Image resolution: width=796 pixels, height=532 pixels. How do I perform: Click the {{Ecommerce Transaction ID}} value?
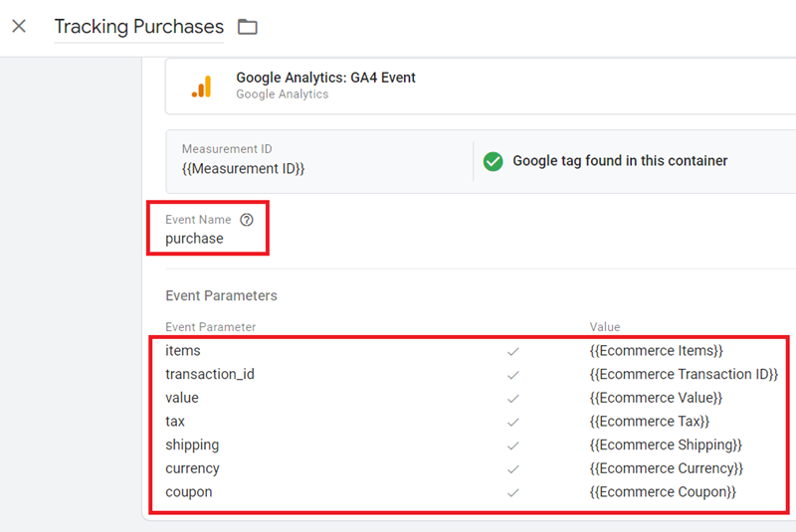[684, 374]
